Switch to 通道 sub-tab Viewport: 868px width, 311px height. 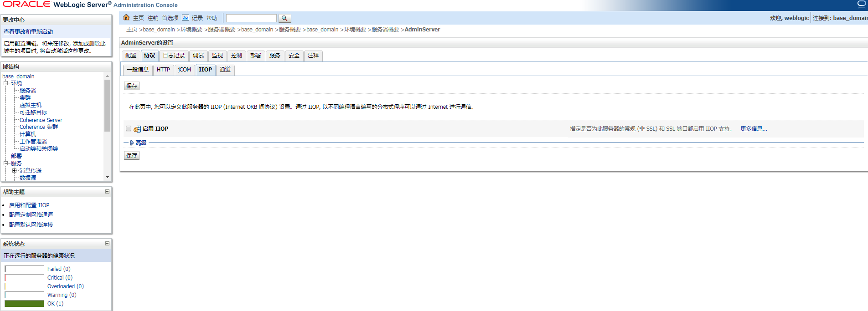point(225,70)
